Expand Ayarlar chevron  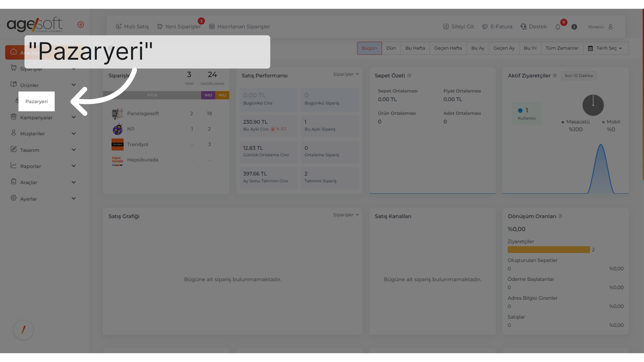click(74, 198)
